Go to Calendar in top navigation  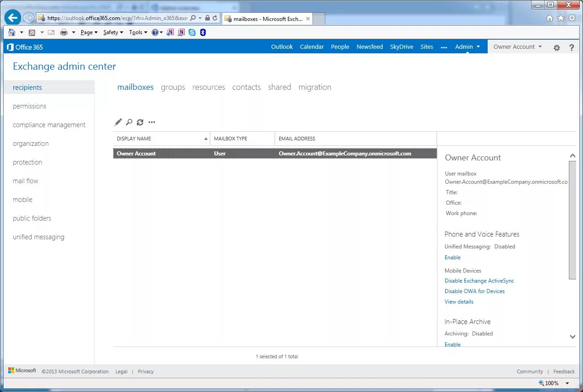(x=312, y=46)
